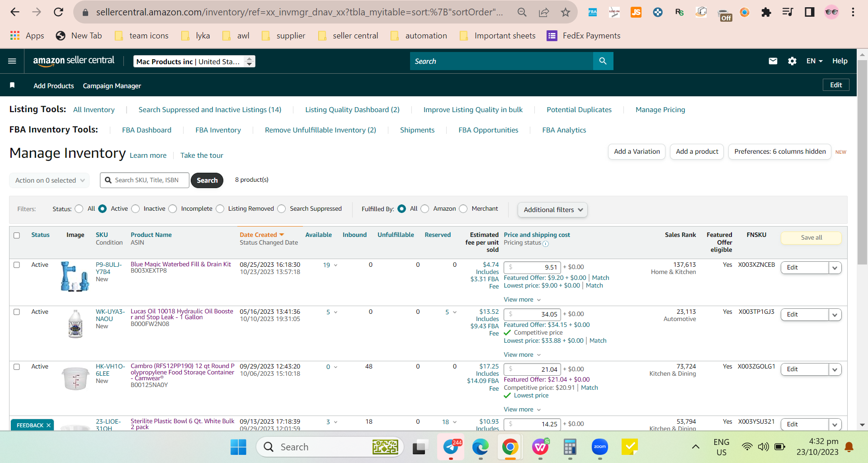Open the Chrome side panel icon
Screen dimensions: 868x463
tap(809, 12)
